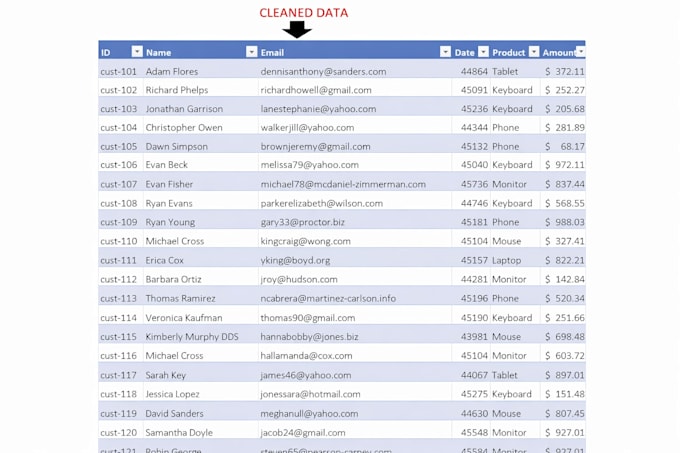Viewport: 680px width, 453px height.
Task: Select amount 68.17
Action: coord(572,147)
